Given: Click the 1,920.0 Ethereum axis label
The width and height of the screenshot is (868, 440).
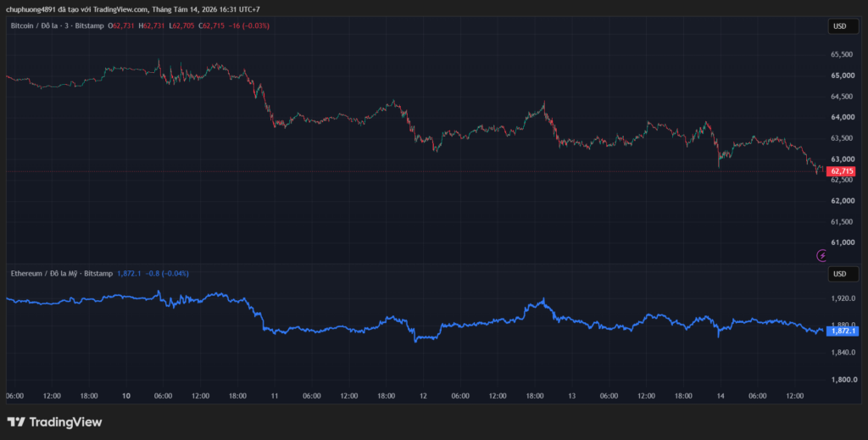Looking at the screenshot, I should (843, 298).
